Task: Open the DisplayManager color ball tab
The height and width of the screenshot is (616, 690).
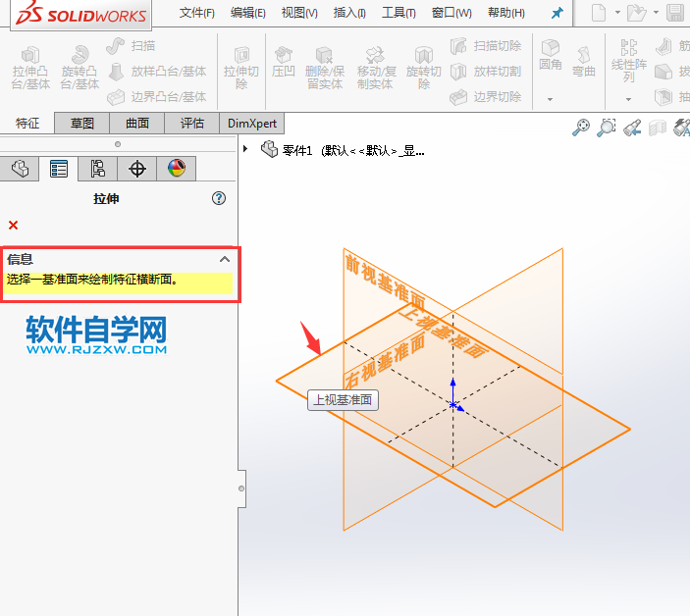Action: (x=177, y=168)
